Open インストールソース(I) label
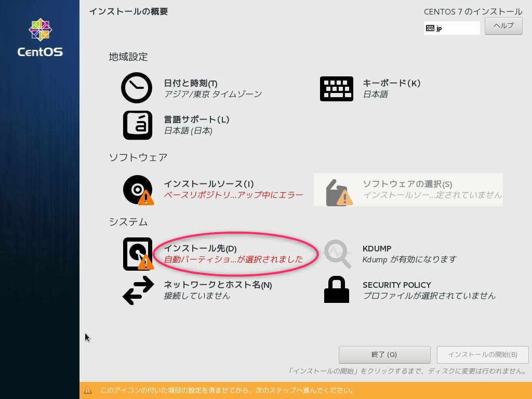 209,184
